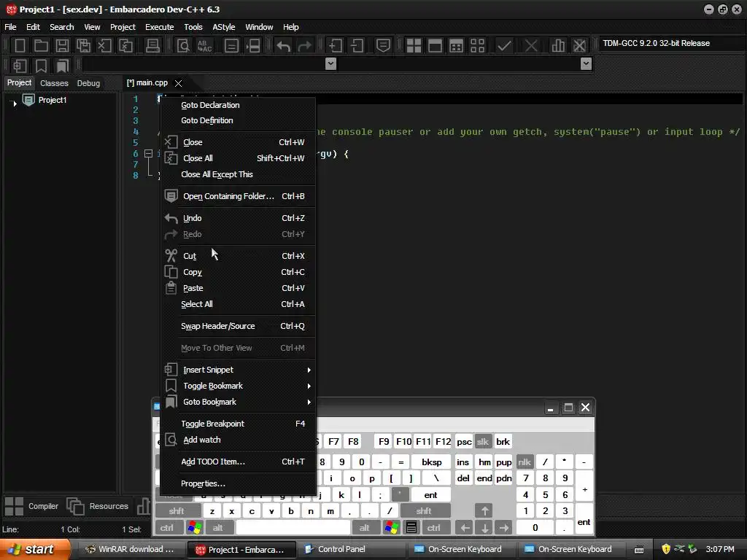Click the Redo arrow in the toolbar
The width and height of the screenshot is (747, 560).
click(x=304, y=46)
